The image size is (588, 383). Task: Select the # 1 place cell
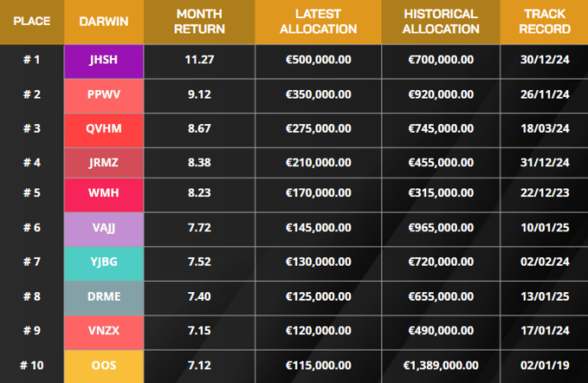click(x=31, y=60)
